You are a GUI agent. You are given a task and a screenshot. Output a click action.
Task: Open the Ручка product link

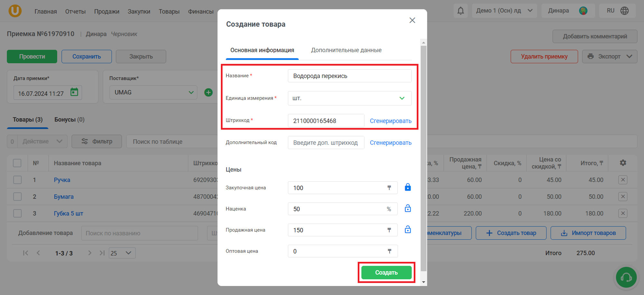coord(62,180)
